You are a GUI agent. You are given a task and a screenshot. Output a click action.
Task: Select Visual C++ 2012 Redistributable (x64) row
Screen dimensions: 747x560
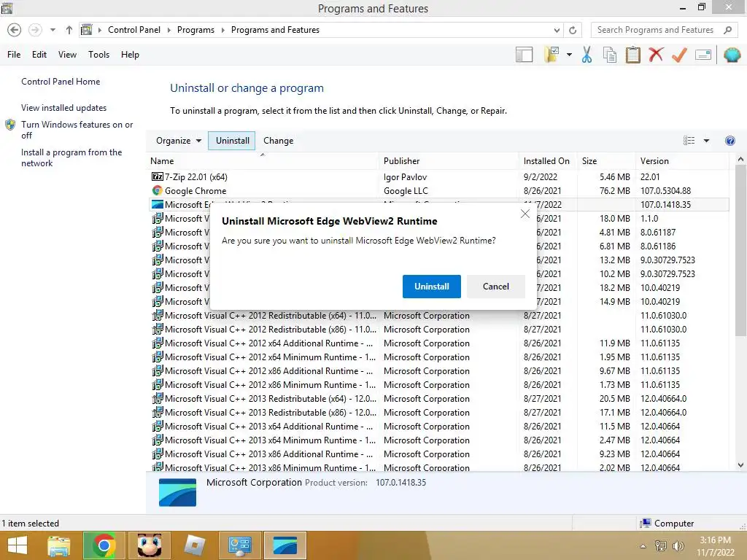click(x=438, y=315)
